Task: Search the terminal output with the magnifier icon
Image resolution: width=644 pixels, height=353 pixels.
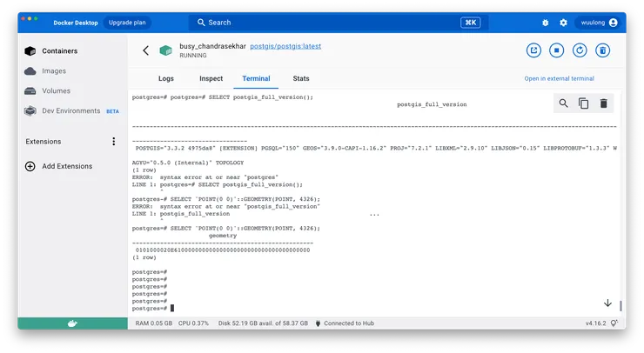Action: tap(564, 103)
